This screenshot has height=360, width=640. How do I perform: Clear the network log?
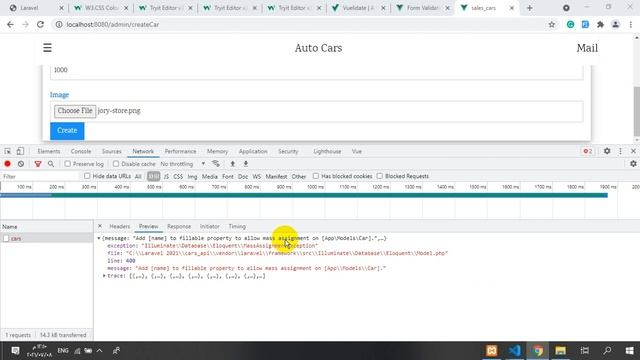(x=21, y=164)
